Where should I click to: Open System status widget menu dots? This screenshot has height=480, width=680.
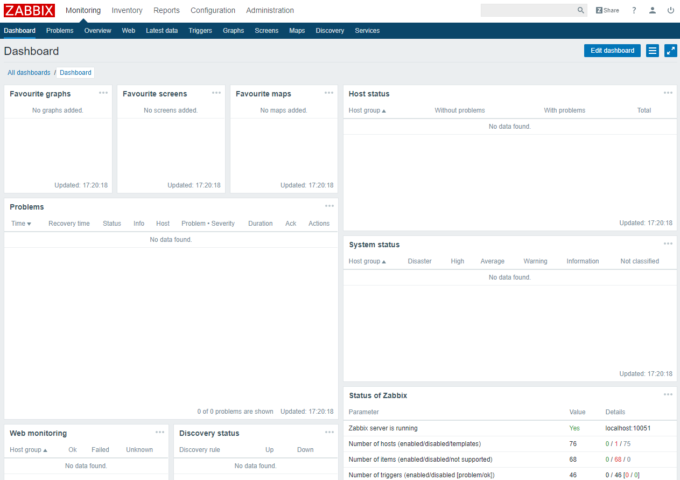[x=668, y=244]
